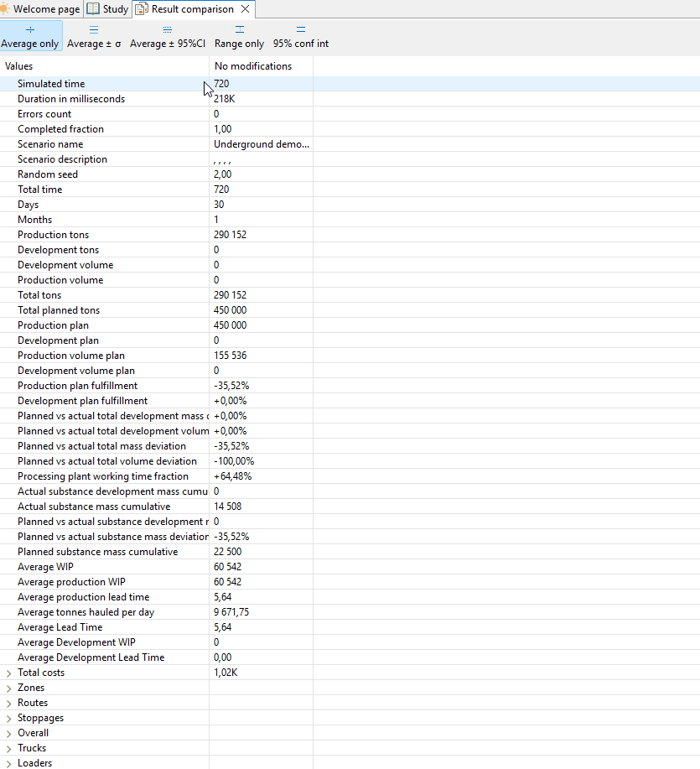Image resolution: width=700 pixels, height=769 pixels.
Task: Select the Result comparison tab
Action: [x=192, y=9]
